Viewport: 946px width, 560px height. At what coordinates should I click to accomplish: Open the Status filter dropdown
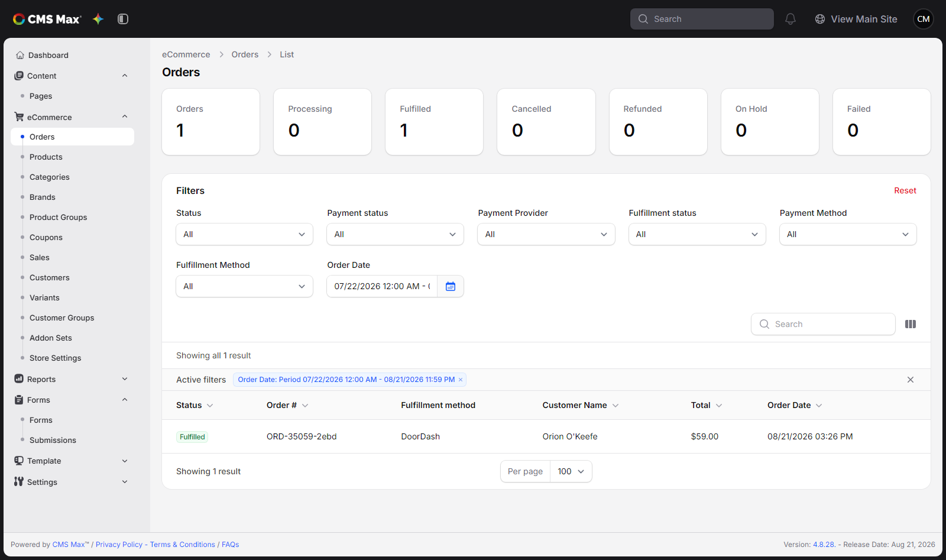[x=244, y=234]
